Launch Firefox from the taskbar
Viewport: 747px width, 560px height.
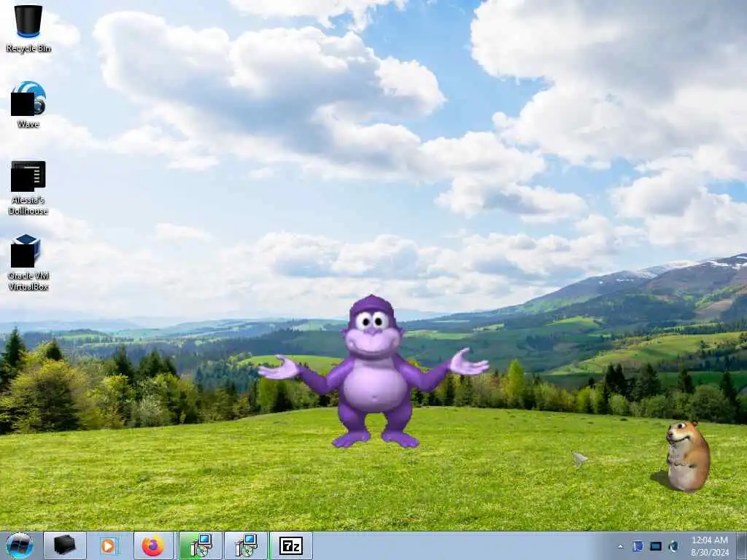click(x=153, y=545)
